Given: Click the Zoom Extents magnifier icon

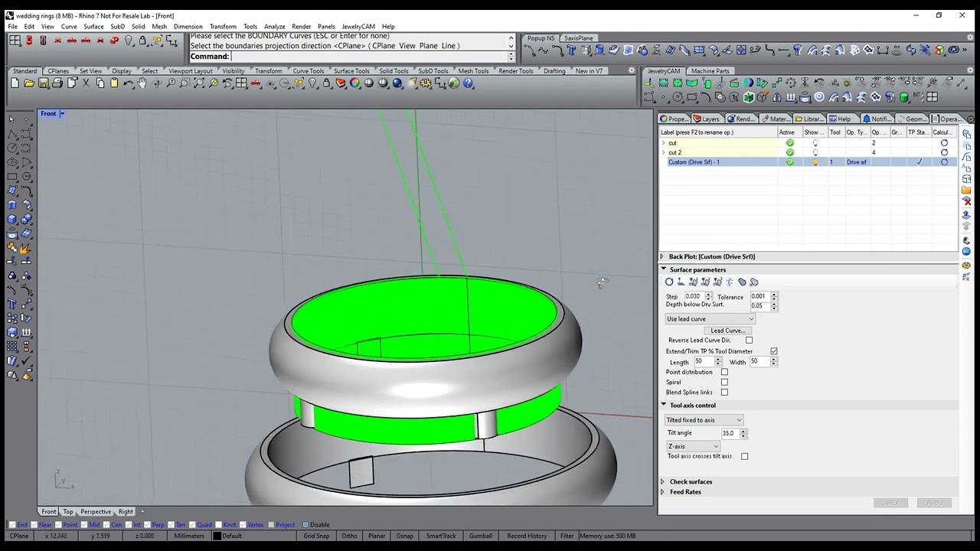Looking at the screenshot, I should tap(199, 83).
